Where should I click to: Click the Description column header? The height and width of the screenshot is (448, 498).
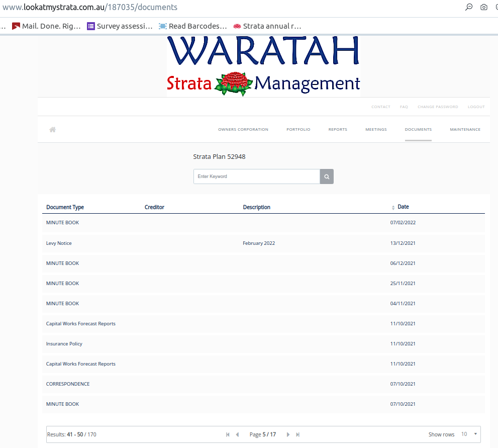click(257, 207)
